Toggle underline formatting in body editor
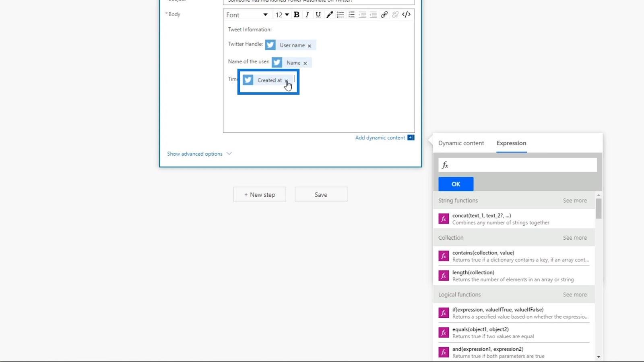 pyautogui.click(x=318, y=14)
